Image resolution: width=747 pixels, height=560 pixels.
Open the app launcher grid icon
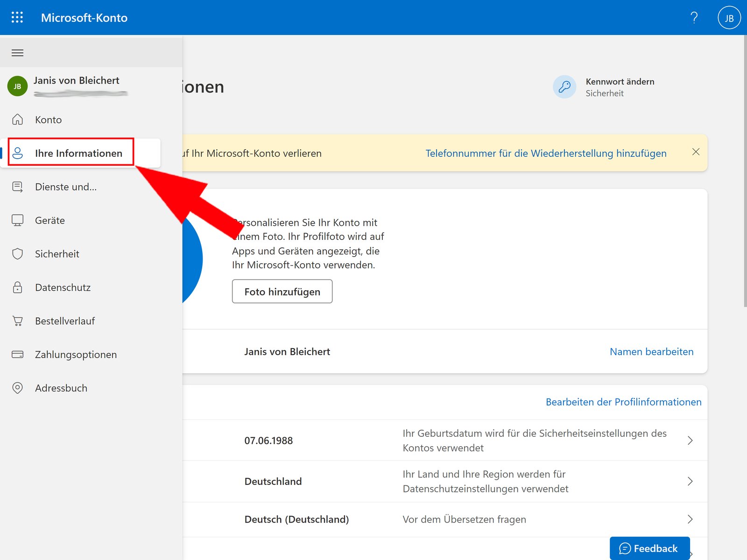point(17,17)
